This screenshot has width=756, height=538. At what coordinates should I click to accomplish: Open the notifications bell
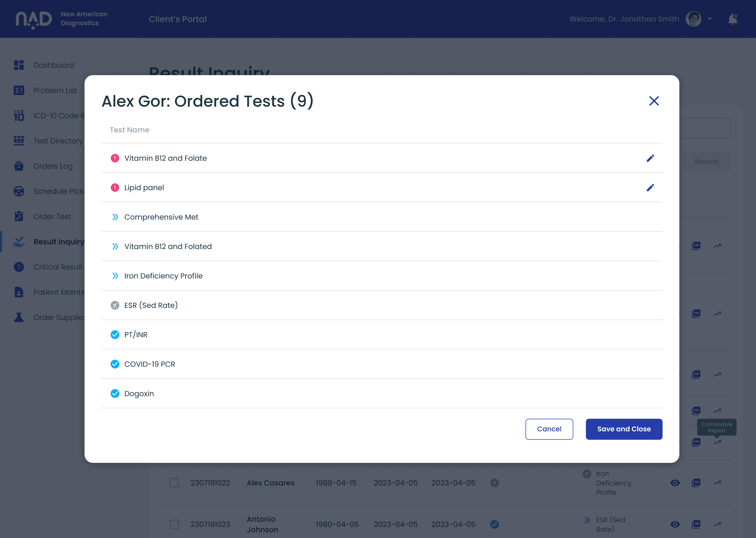pos(733,19)
